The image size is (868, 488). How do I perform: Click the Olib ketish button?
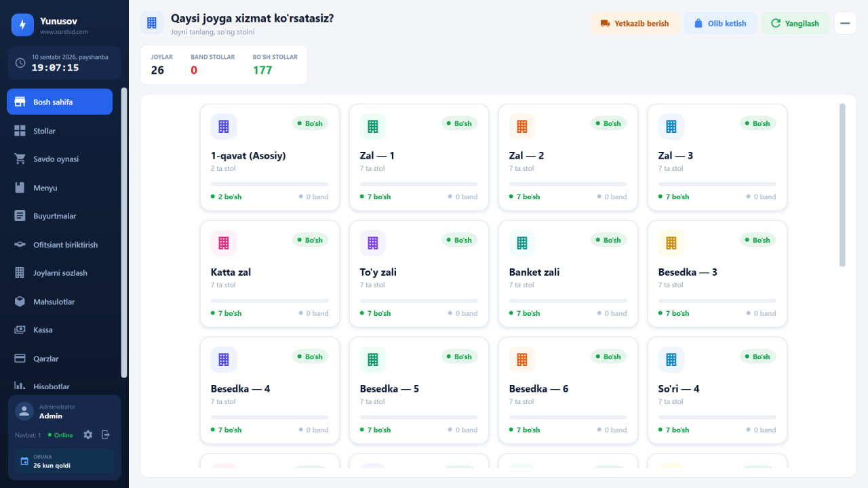pyautogui.click(x=720, y=23)
